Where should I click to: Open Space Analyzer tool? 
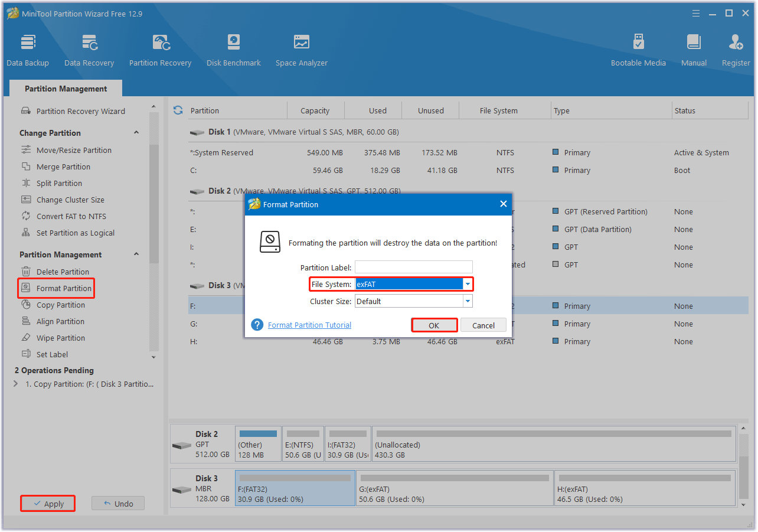point(302,51)
